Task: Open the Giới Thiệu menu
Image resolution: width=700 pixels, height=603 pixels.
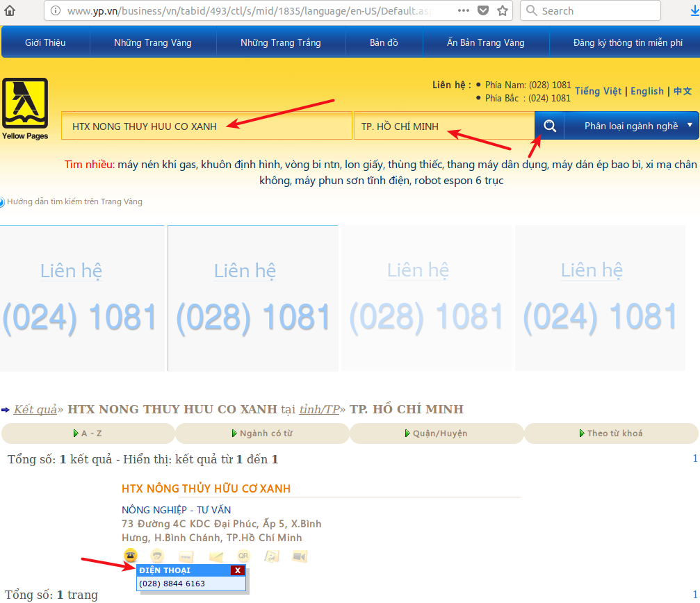Action: click(x=45, y=42)
